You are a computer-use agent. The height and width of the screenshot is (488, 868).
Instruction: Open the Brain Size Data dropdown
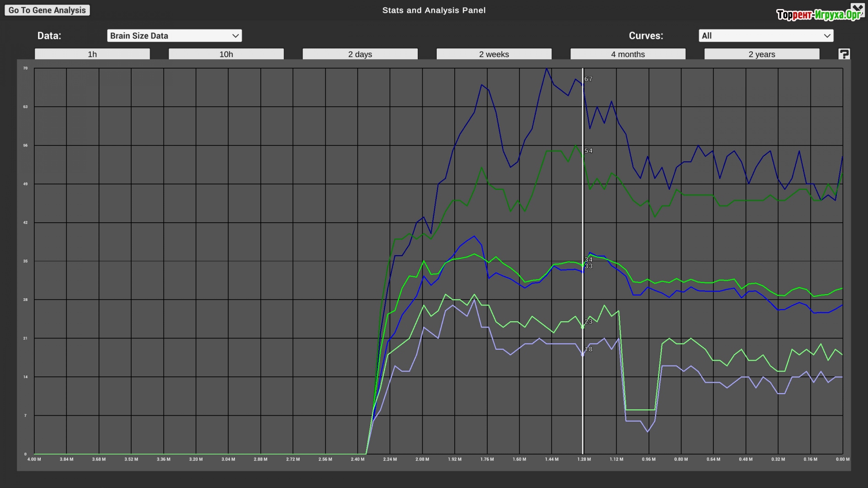pos(174,36)
